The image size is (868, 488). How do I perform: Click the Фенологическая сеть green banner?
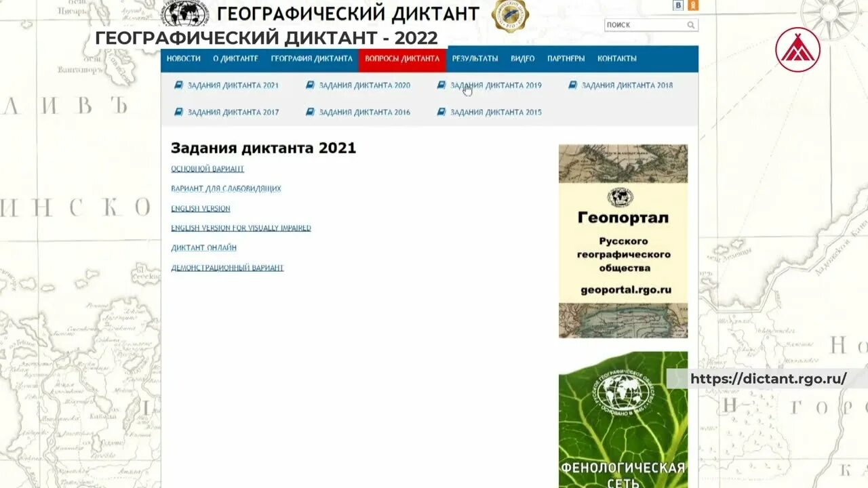point(623,420)
